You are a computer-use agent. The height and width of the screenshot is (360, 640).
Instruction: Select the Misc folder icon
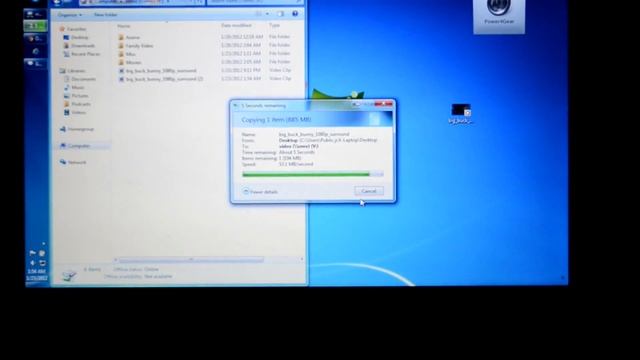[121, 54]
